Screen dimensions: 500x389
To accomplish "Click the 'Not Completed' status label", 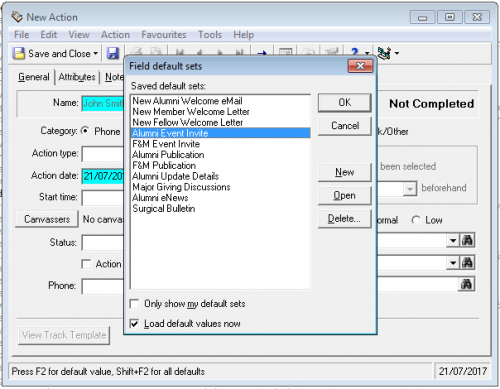I will tap(431, 104).
